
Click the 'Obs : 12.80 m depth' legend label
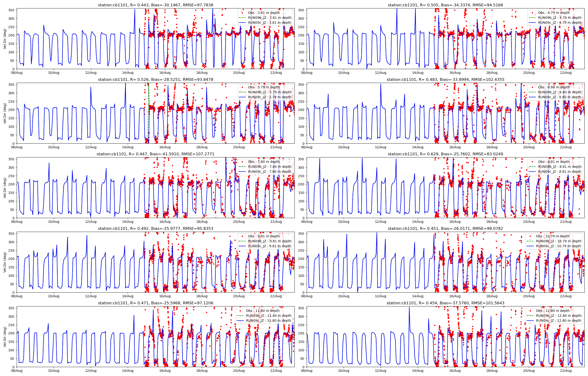[x=552, y=311]
